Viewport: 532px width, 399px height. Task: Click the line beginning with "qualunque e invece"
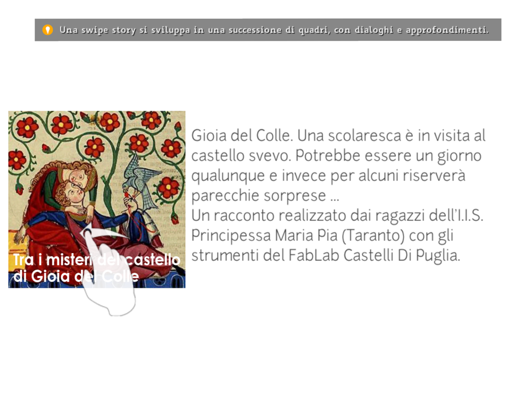[328, 176]
